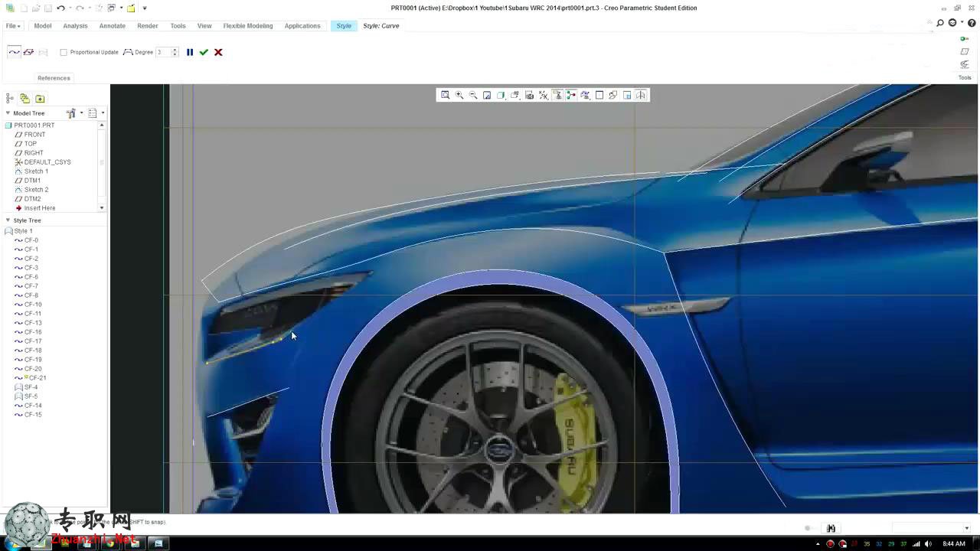Open Model Tree show dropdown arrow
Screen dimensions: 980x551
[x=103, y=113]
